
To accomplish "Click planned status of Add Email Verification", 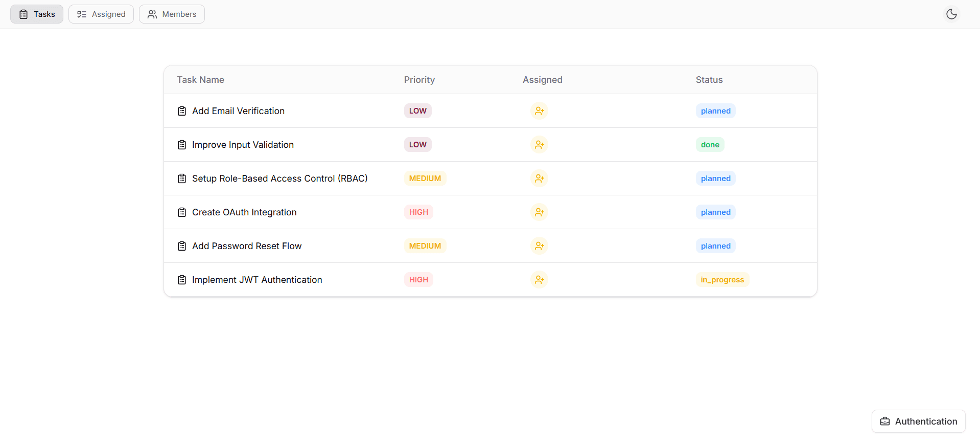I will (716, 111).
